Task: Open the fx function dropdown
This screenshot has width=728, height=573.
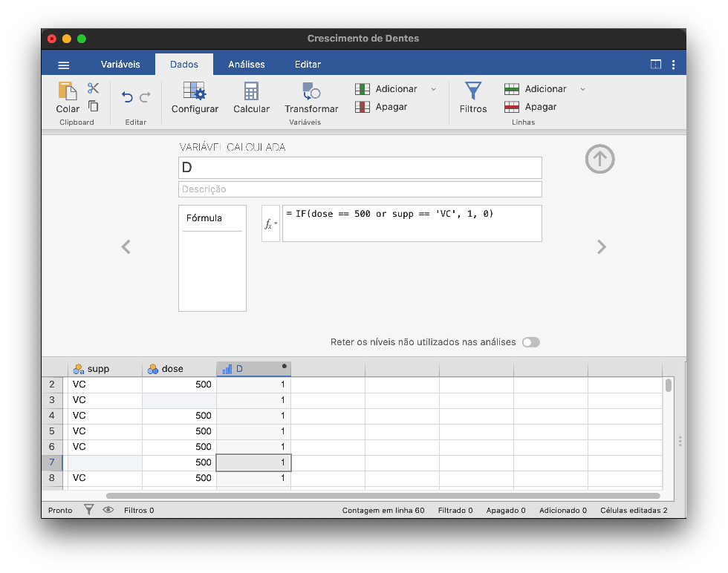Action: click(270, 223)
